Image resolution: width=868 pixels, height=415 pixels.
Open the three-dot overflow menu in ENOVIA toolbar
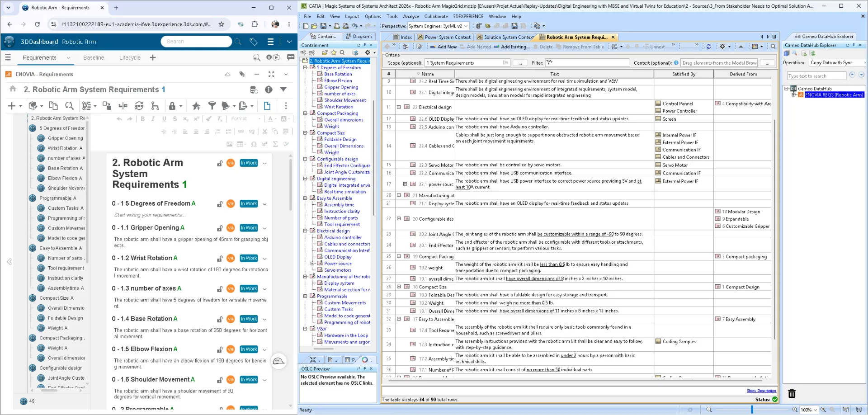pos(286,106)
